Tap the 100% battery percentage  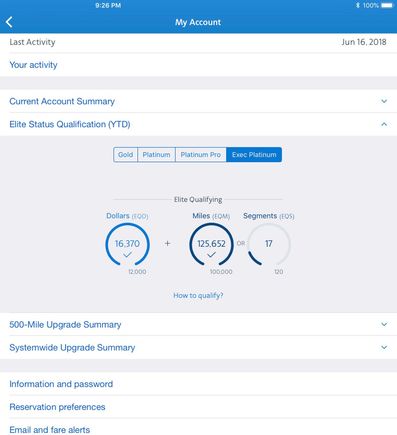point(371,5)
